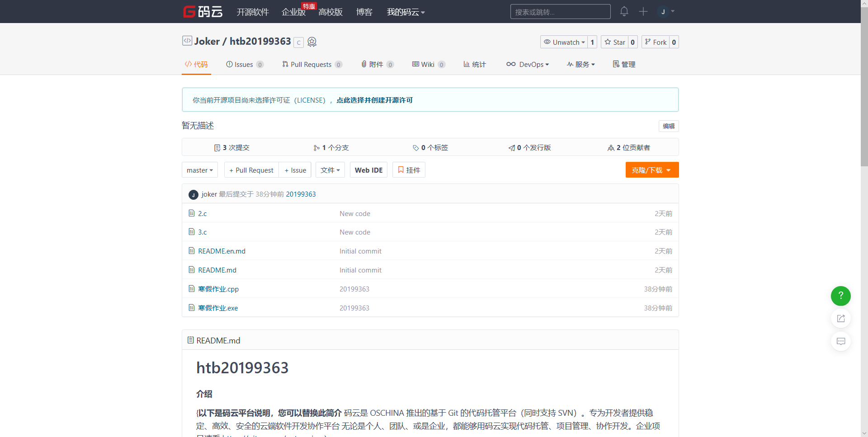The image size is (868, 437).
Task: Click the search or jump input field
Action: click(x=560, y=12)
